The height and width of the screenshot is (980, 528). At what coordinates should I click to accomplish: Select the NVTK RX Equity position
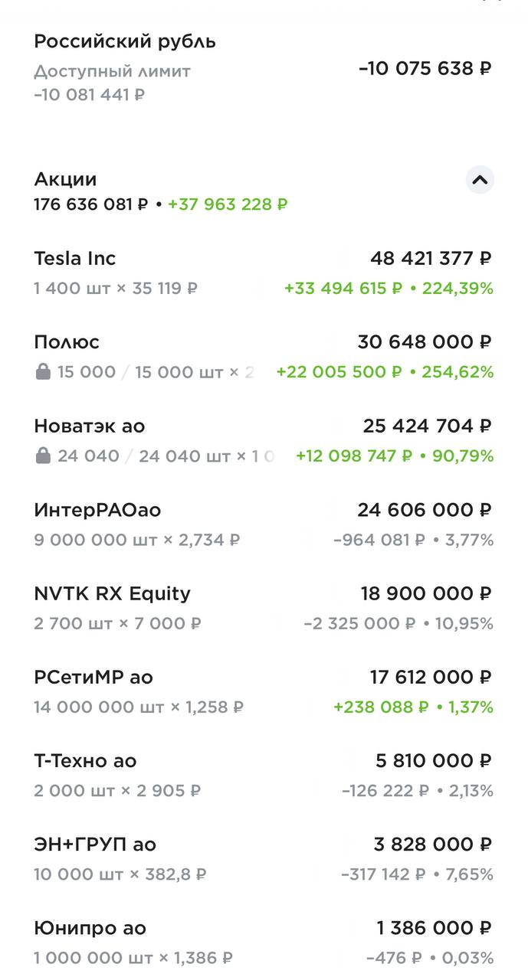[x=112, y=594]
